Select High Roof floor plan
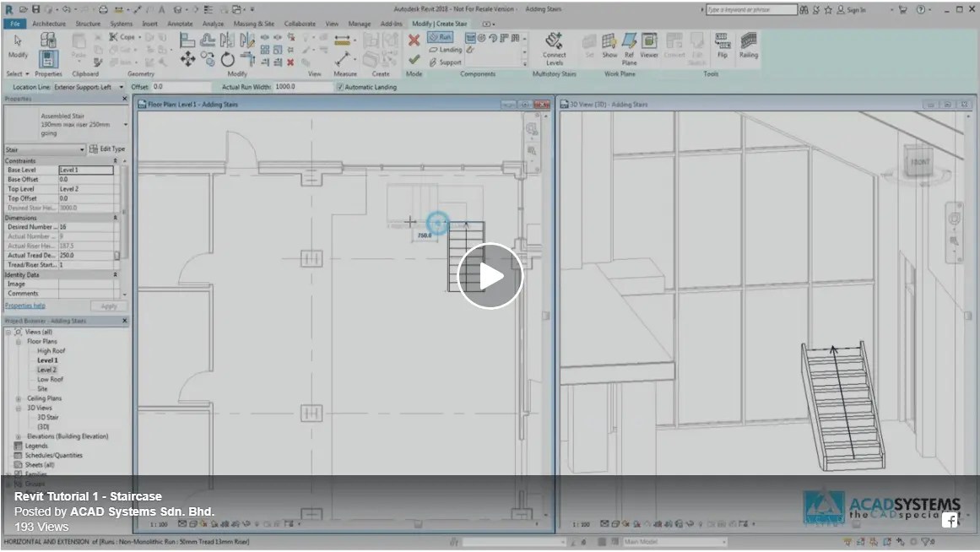980x552 pixels. (x=51, y=351)
